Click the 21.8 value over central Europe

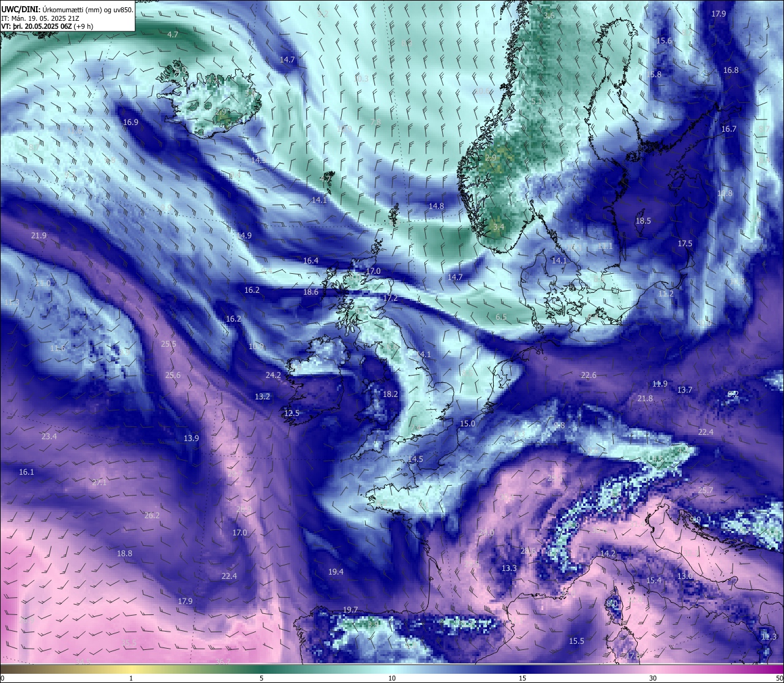pyautogui.click(x=645, y=399)
